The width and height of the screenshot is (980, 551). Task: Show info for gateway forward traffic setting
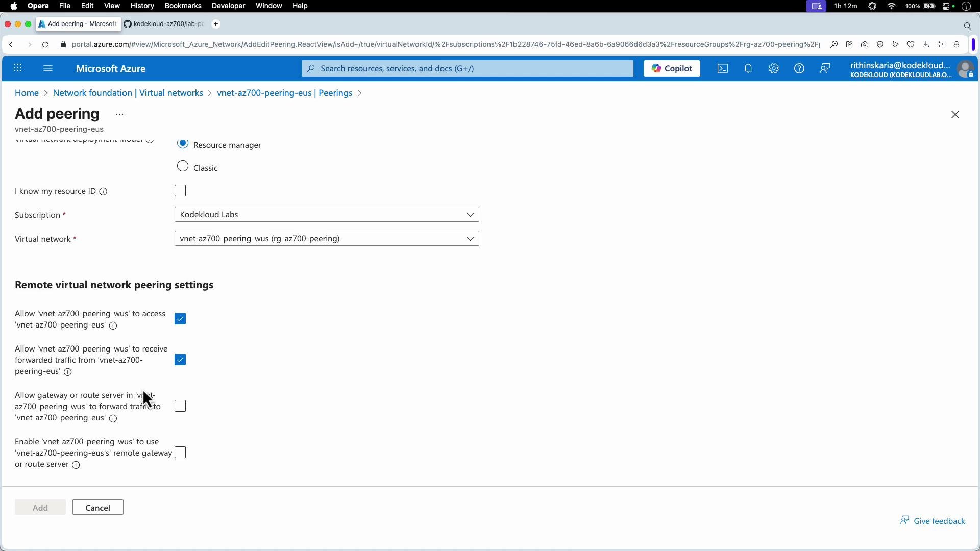(113, 419)
